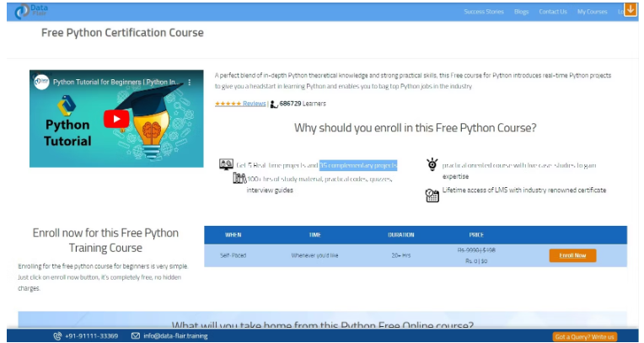Image resolution: width=644 pixels, height=343 pixels.
Task: Play the Python Tutorial YouTube video
Action: coord(116,119)
